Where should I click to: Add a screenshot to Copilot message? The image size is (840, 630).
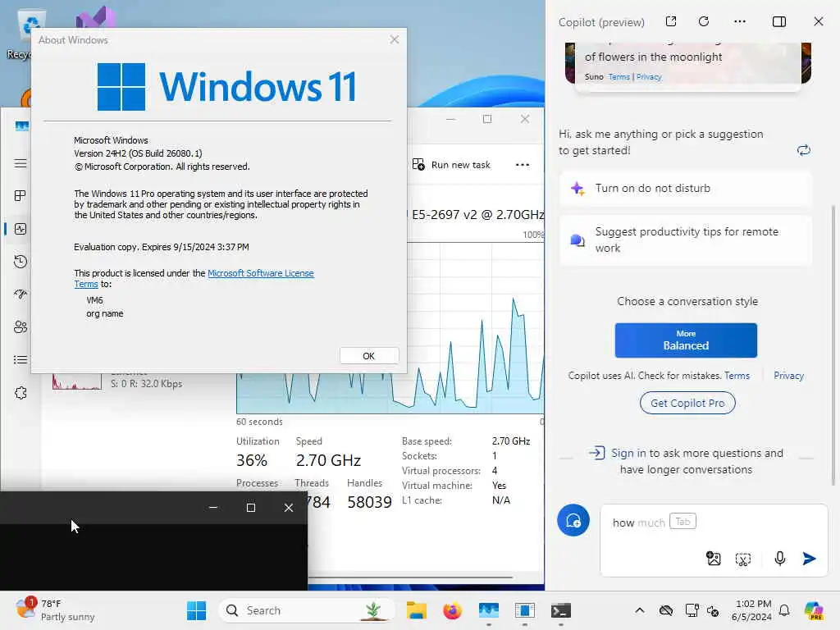[x=743, y=559]
